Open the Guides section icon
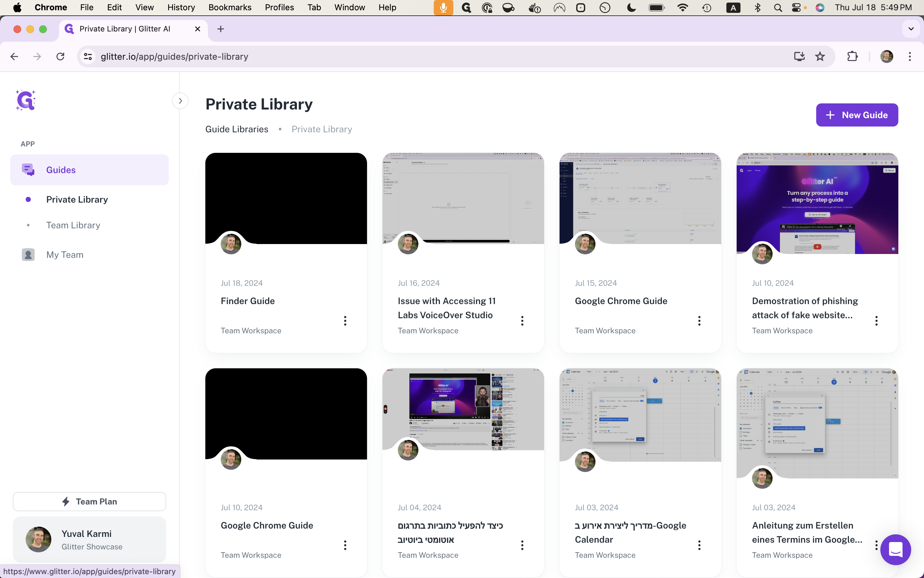The width and height of the screenshot is (924, 578). [x=28, y=170]
